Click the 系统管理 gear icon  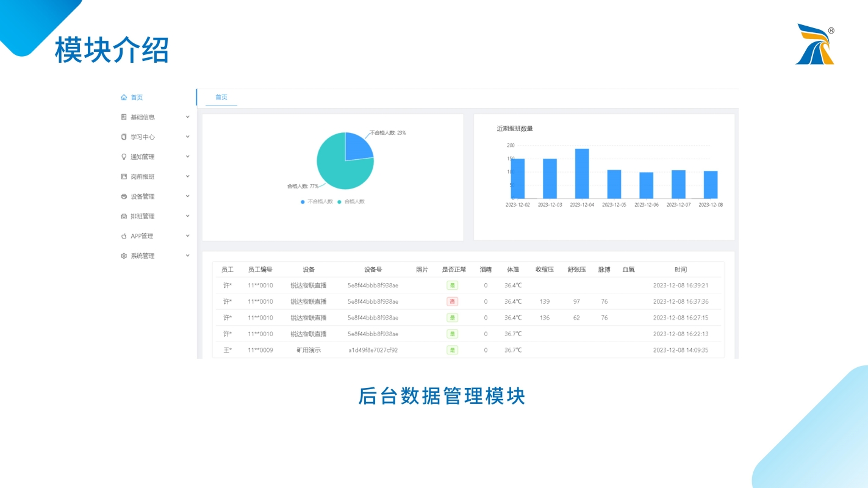(x=124, y=256)
